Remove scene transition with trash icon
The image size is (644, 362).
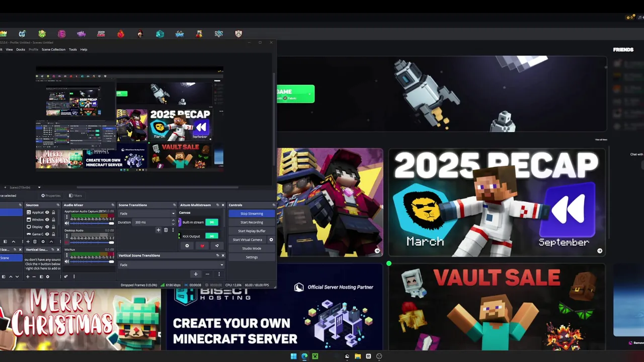[x=166, y=230]
